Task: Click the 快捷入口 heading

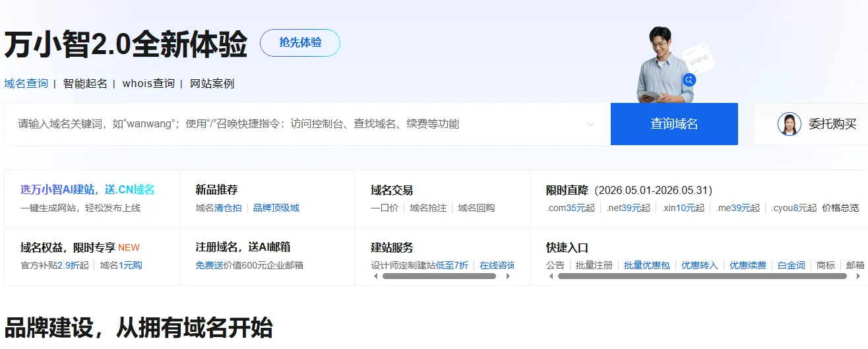Action: pos(567,247)
